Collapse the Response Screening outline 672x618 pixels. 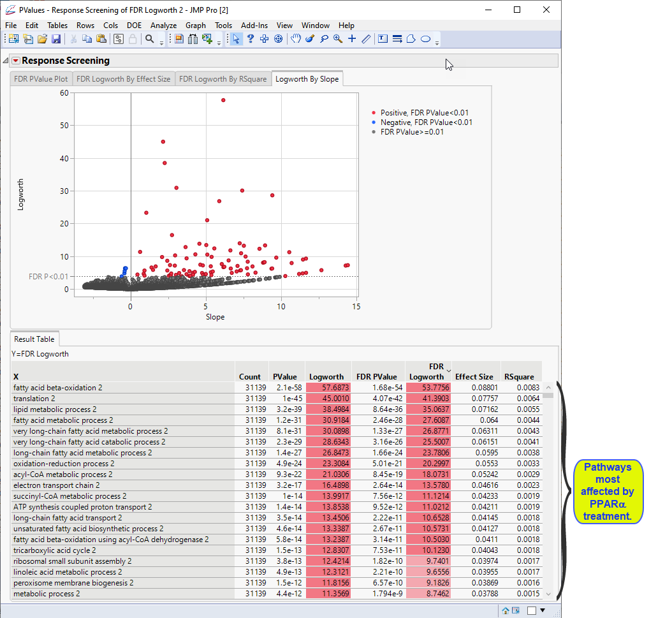pyautogui.click(x=6, y=61)
